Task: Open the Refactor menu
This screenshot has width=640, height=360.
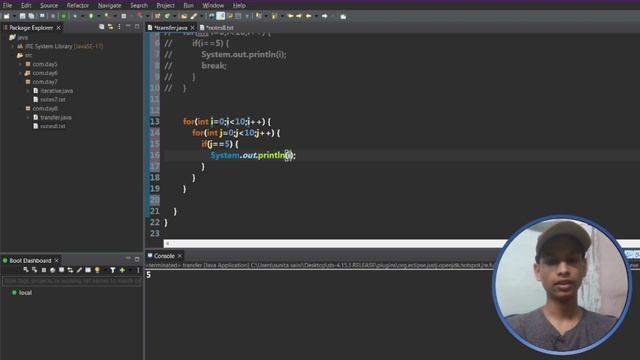Action: [78, 5]
